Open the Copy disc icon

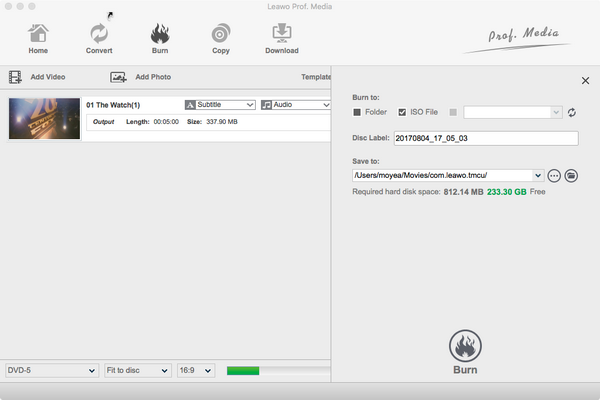click(220, 36)
